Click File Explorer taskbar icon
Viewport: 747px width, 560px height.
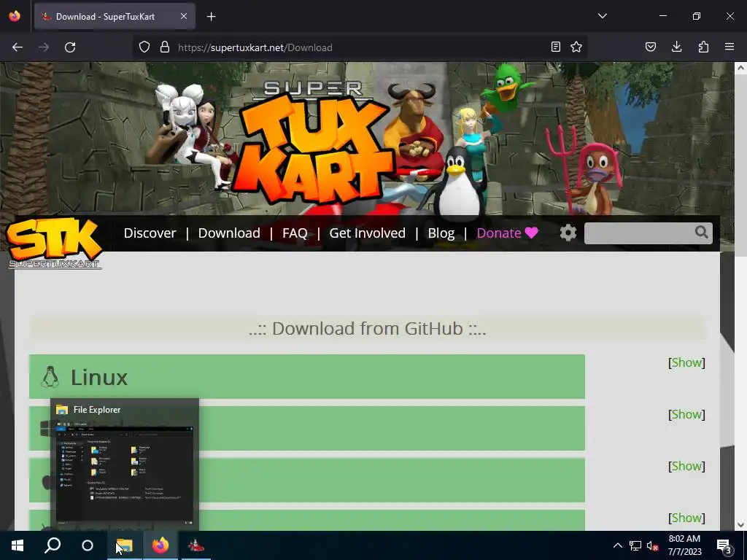(124, 545)
